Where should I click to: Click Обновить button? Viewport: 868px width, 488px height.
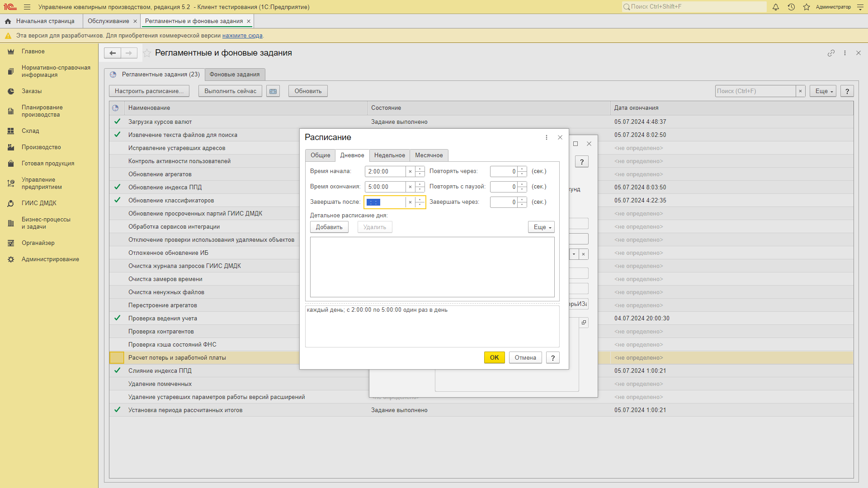(x=308, y=91)
